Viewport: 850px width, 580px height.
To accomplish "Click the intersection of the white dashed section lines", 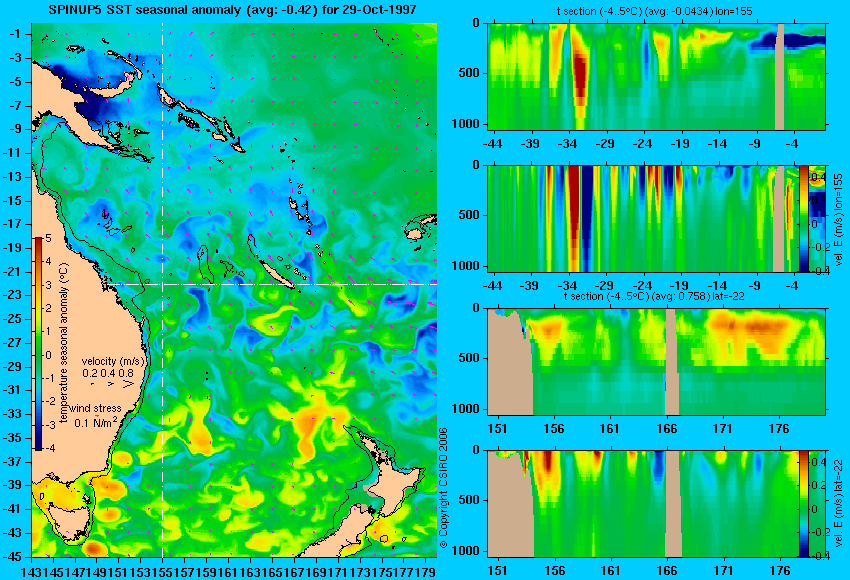I will point(163,284).
